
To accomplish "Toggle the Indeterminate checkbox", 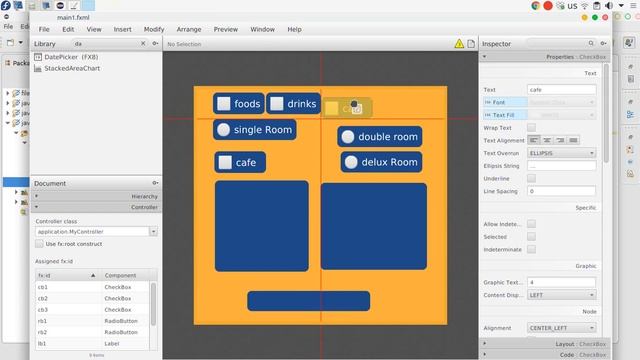I will tap(531, 249).
